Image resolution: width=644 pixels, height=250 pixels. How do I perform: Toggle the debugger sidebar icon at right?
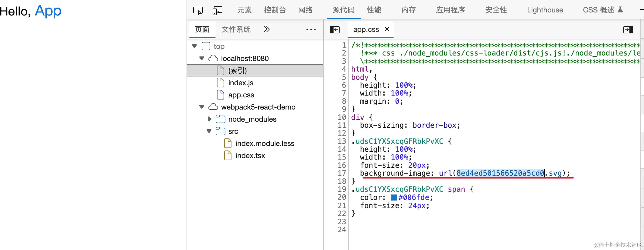[x=628, y=29]
